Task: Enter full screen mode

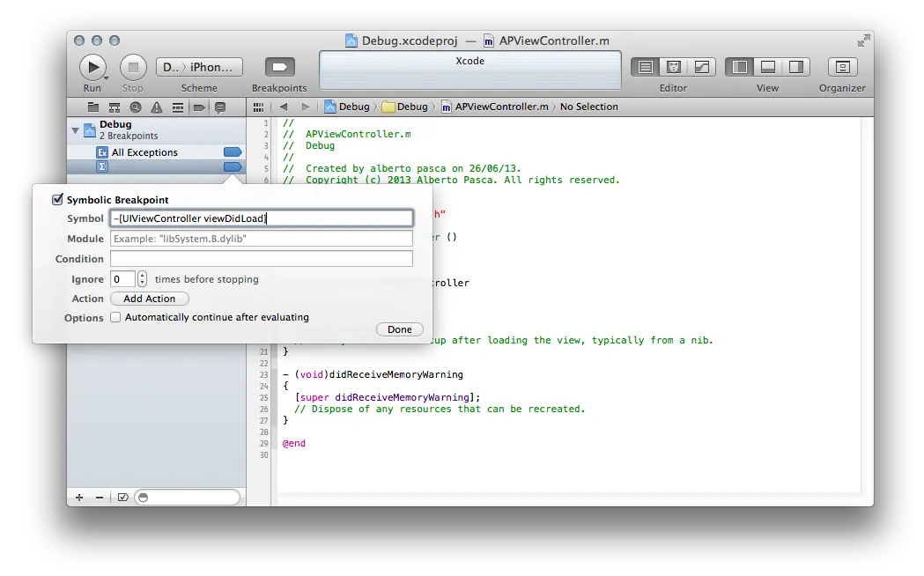Action: (x=864, y=40)
